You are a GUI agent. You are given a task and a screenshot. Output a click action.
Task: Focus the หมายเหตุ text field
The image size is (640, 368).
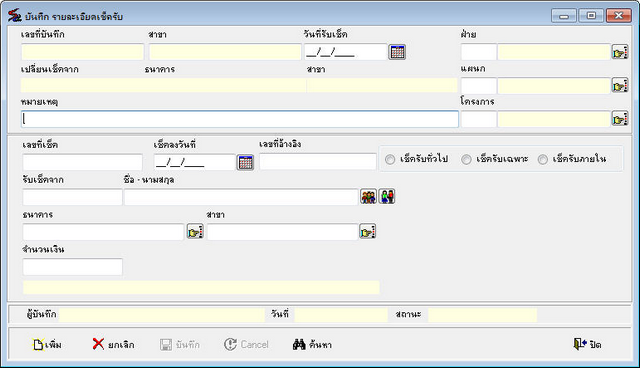point(240,119)
